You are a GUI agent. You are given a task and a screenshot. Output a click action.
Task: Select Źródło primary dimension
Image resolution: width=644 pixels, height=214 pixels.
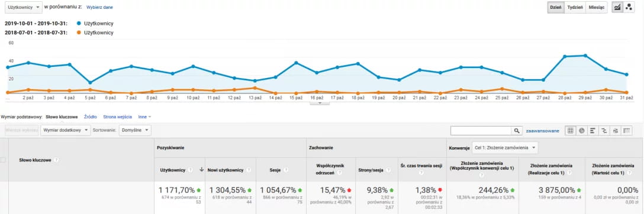[x=91, y=117]
